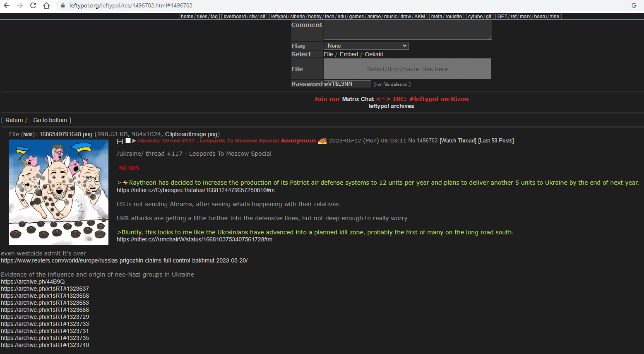Open the post menu arrow triangle

click(x=134, y=141)
